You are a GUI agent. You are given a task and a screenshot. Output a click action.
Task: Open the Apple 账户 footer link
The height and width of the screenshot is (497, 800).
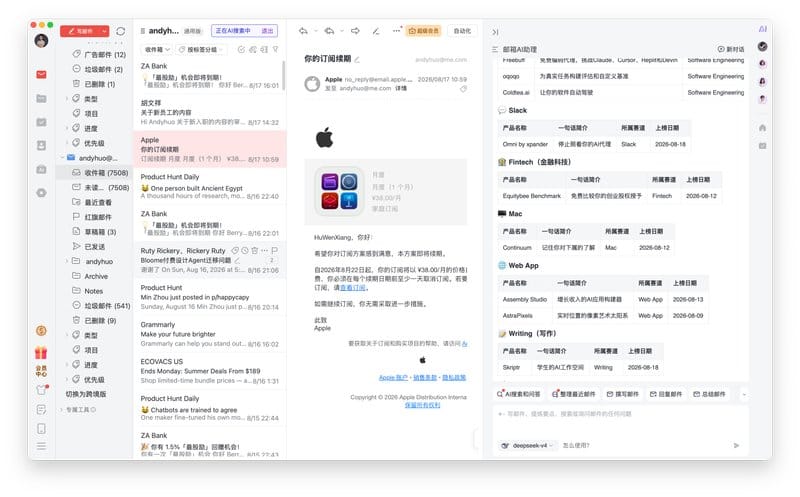click(393, 378)
